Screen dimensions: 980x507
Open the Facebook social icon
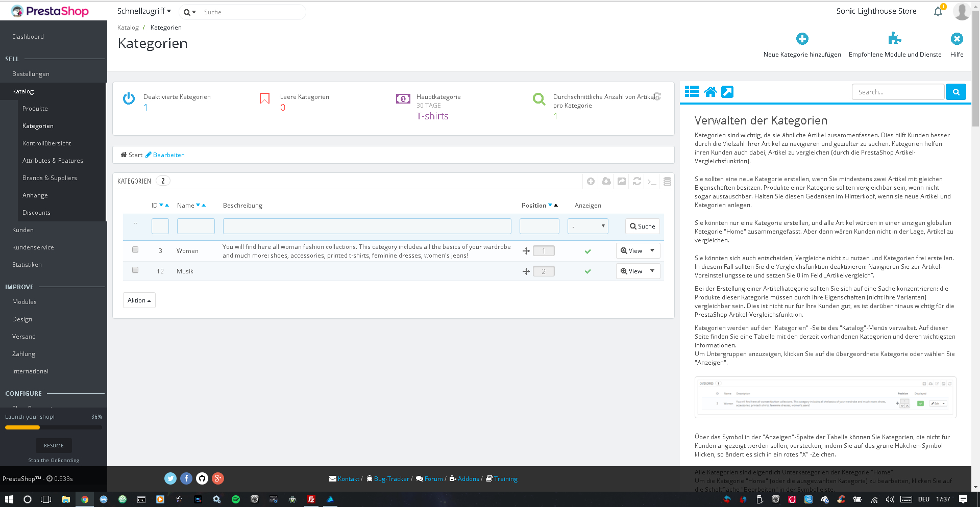(186, 478)
